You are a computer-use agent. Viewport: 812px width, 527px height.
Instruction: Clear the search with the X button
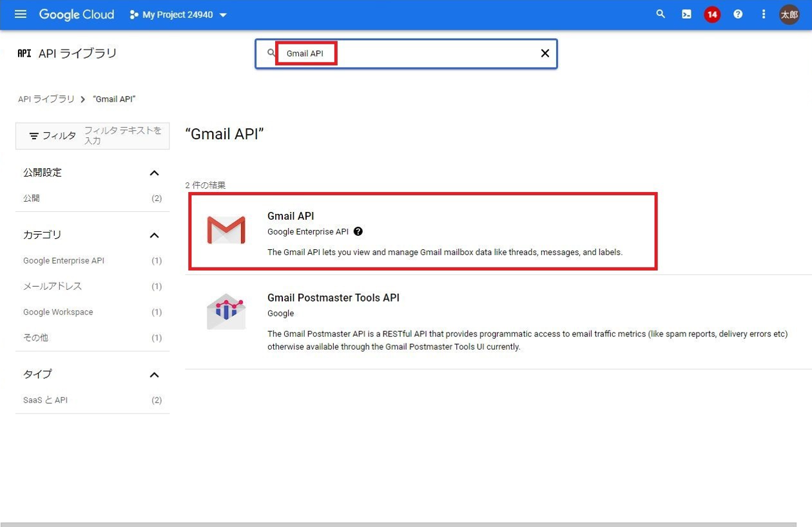545,53
